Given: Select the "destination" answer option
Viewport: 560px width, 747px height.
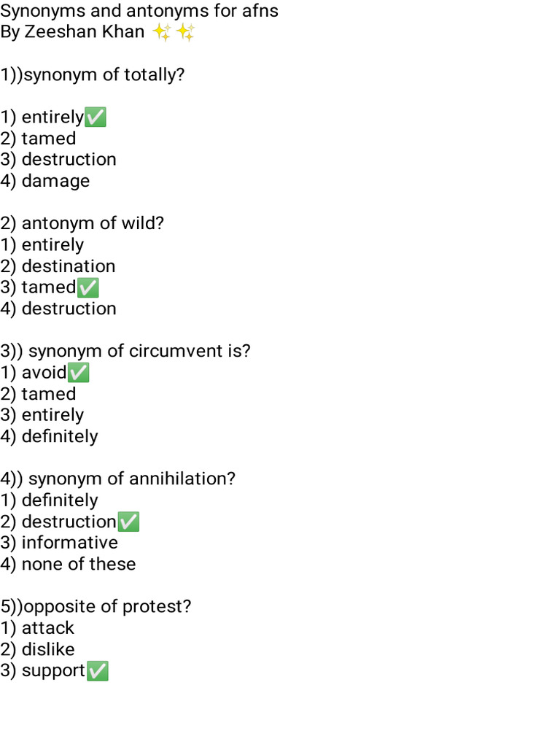Looking at the screenshot, I should [68, 266].
